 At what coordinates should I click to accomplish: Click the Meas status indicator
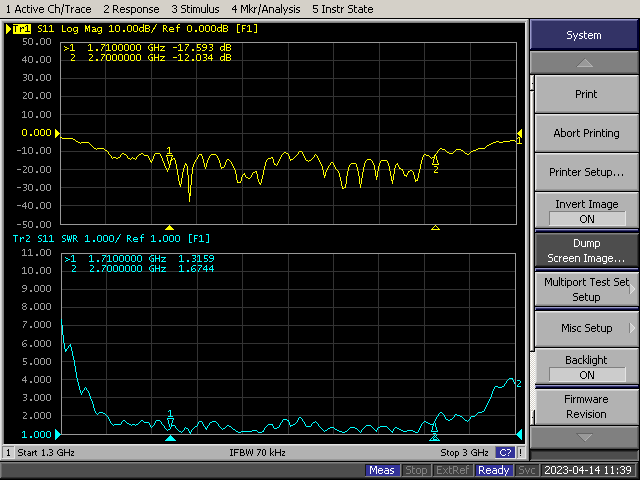(x=382, y=470)
